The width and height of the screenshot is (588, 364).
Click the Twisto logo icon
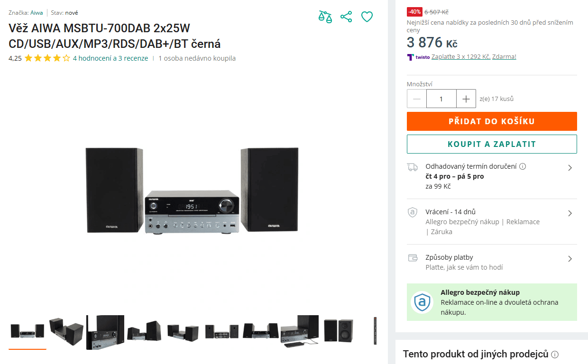pos(412,56)
